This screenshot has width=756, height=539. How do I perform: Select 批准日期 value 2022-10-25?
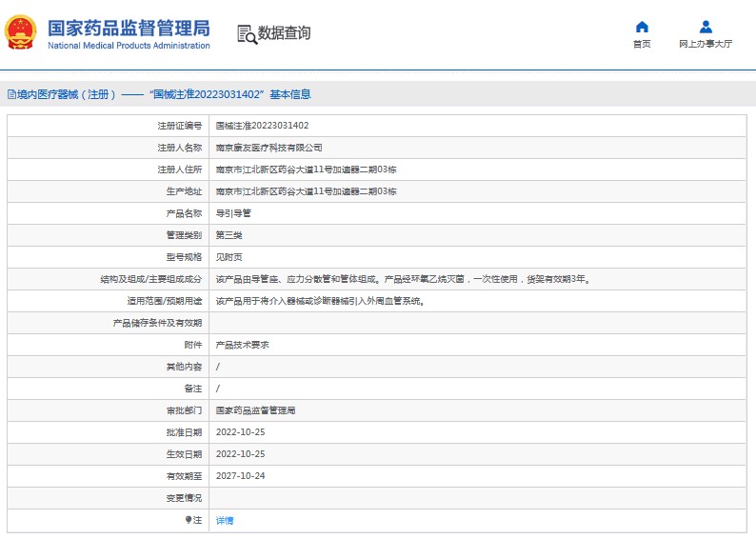[241, 432]
